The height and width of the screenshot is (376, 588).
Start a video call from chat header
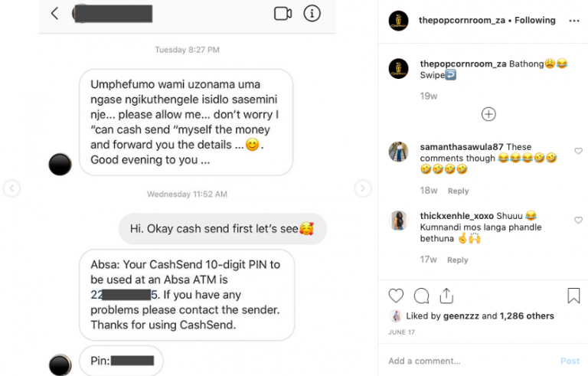pyautogui.click(x=283, y=14)
